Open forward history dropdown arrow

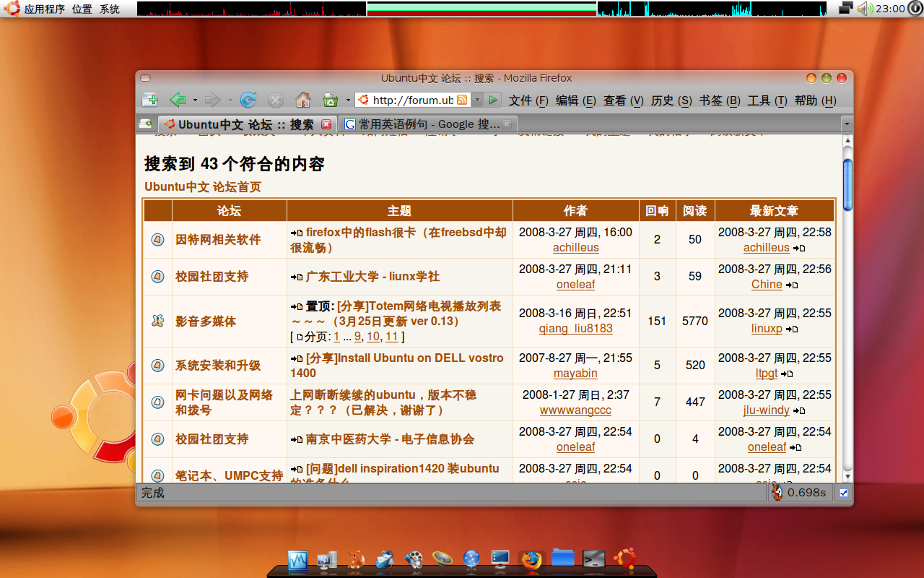pyautogui.click(x=230, y=100)
